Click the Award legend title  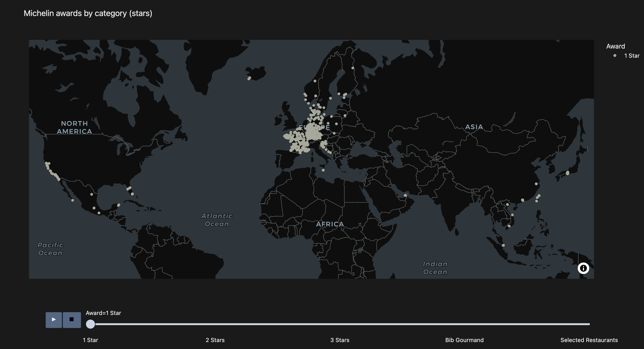615,46
